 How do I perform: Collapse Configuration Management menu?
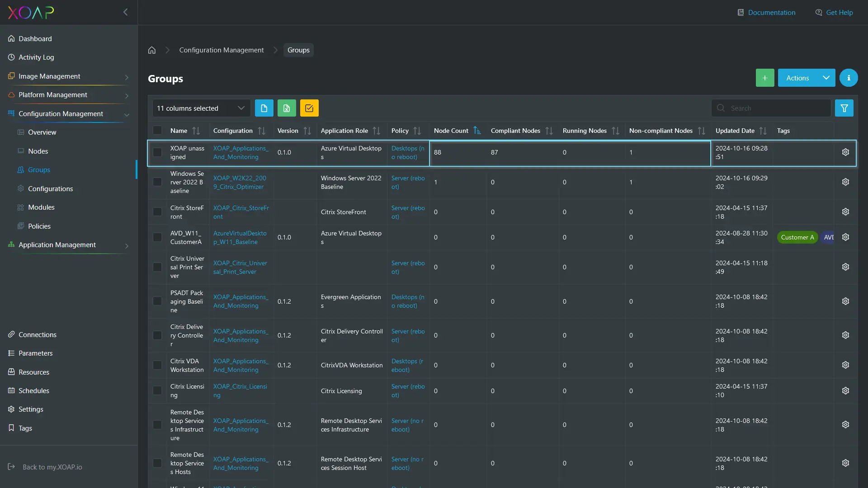point(68,114)
